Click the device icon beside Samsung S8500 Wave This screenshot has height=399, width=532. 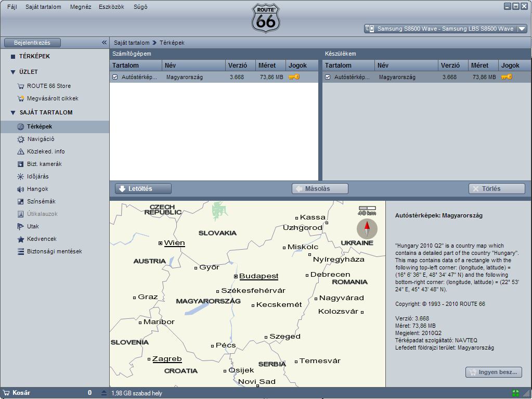pyautogui.click(x=370, y=29)
